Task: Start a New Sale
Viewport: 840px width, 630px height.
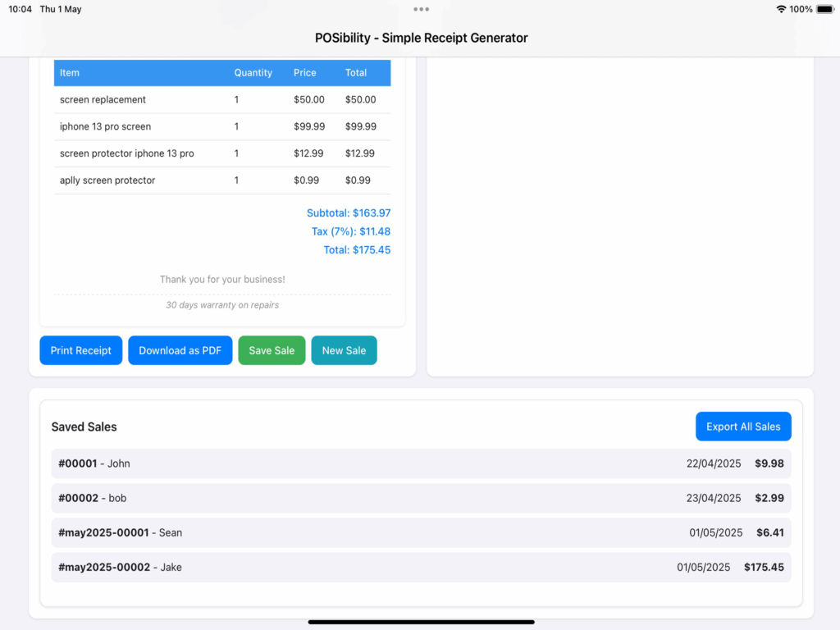Action: click(x=344, y=350)
